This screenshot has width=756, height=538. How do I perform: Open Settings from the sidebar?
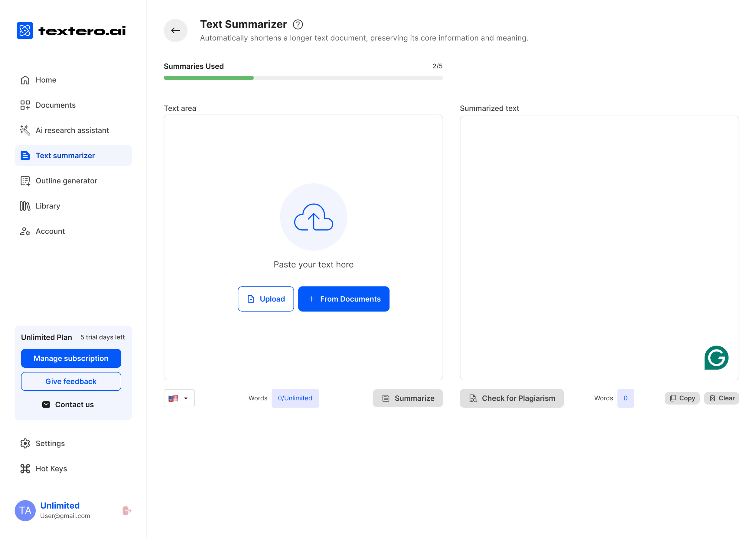coord(50,443)
